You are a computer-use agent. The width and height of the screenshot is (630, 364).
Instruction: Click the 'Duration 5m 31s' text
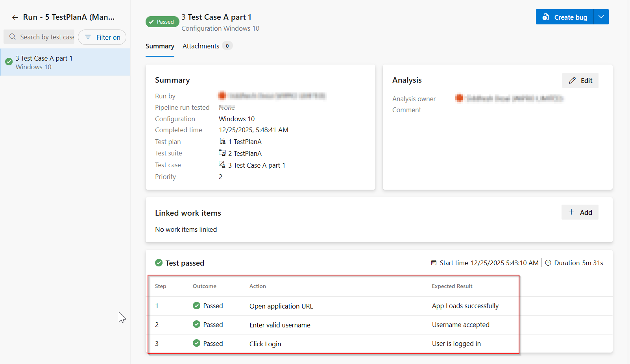point(578,263)
